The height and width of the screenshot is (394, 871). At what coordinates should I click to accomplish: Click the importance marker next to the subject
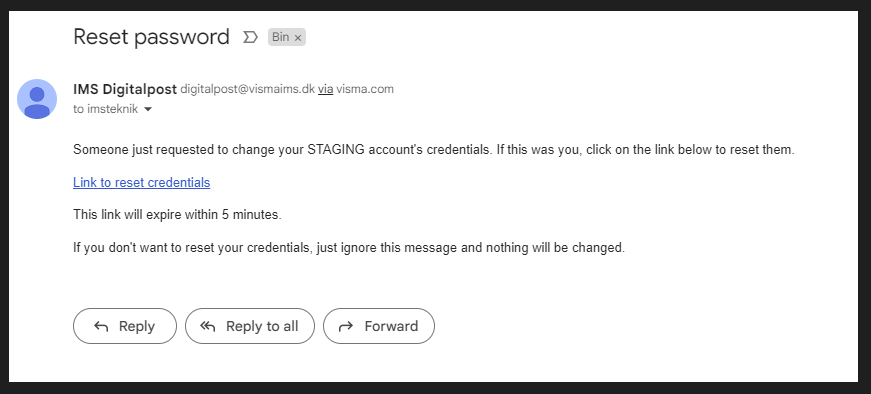[251, 37]
